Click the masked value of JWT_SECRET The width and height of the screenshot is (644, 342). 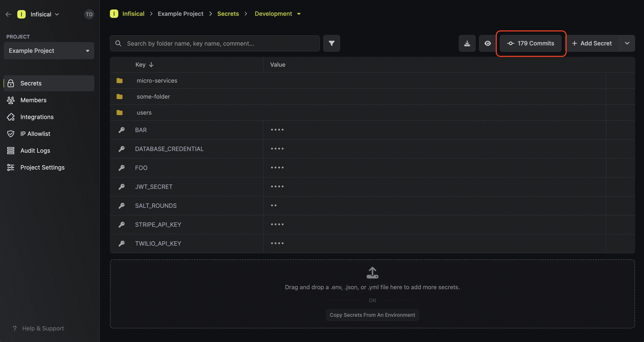click(x=277, y=187)
